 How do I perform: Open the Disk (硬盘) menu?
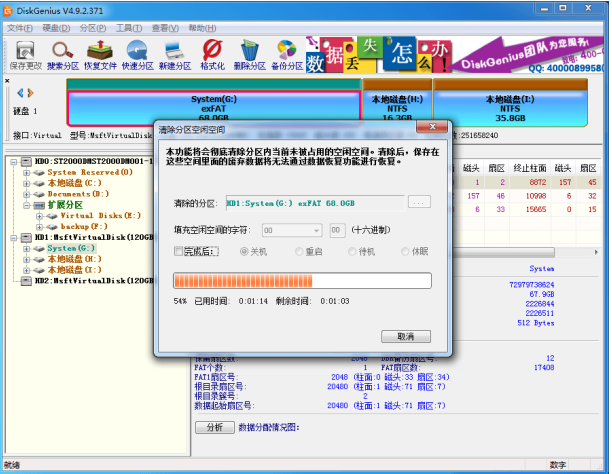click(56, 28)
